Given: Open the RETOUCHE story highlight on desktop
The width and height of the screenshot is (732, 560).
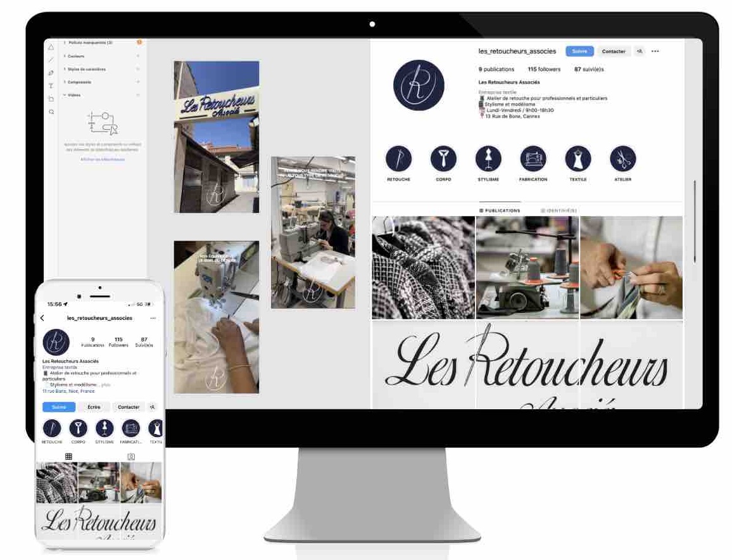Looking at the screenshot, I should pos(398,159).
